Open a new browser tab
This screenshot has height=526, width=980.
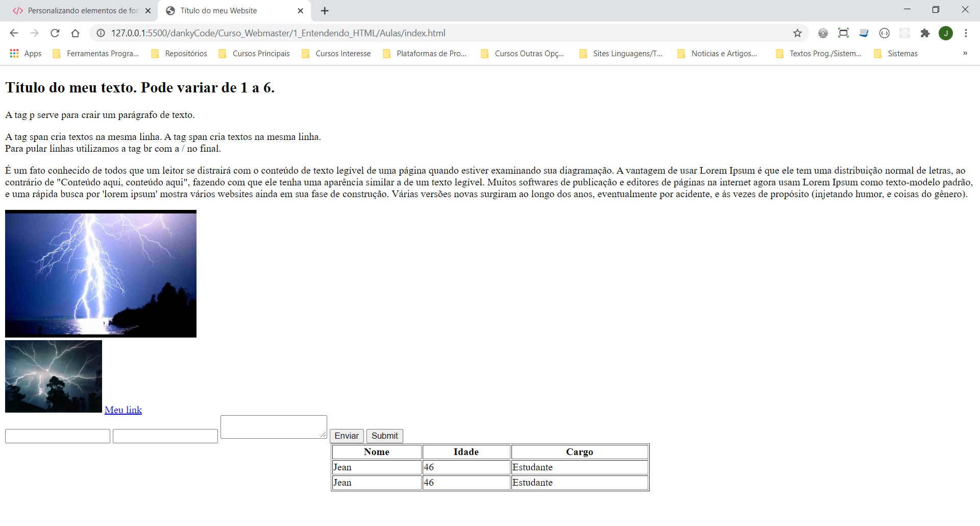click(x=325, y=11)
